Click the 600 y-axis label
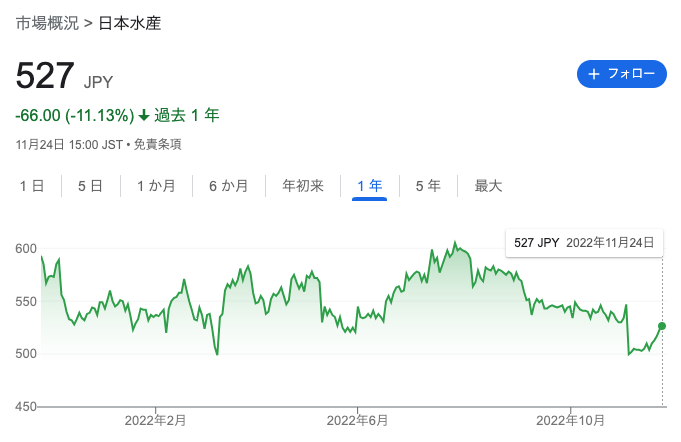Screen dimensions: 681x442 coord(26,249)
